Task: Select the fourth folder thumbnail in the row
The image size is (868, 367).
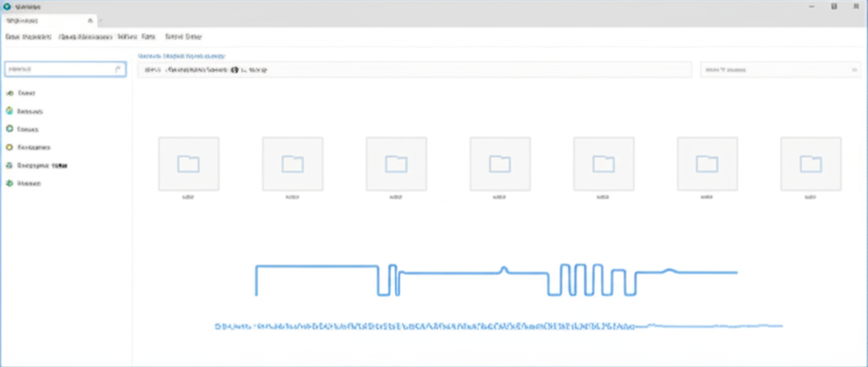Action: tap(500, 164)
